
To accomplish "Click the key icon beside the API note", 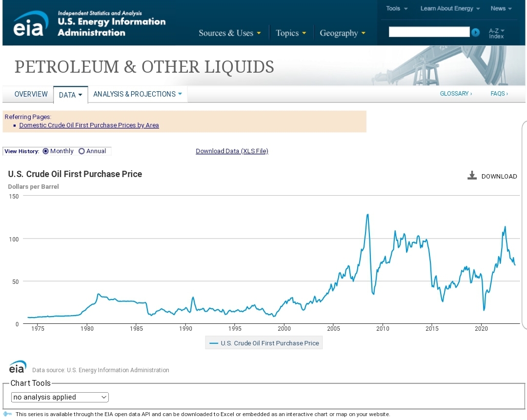I will [7, 414].
